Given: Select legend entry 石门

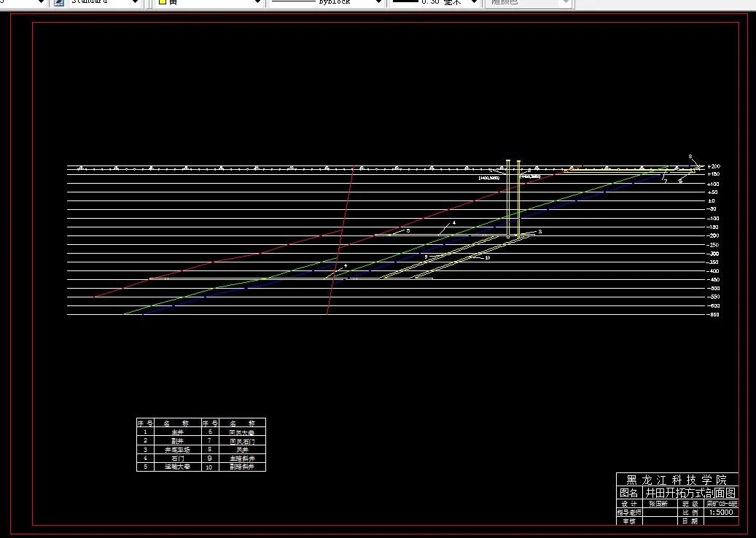Looking at the screenshot, I should pyautogui.click(x=177, y=459).
